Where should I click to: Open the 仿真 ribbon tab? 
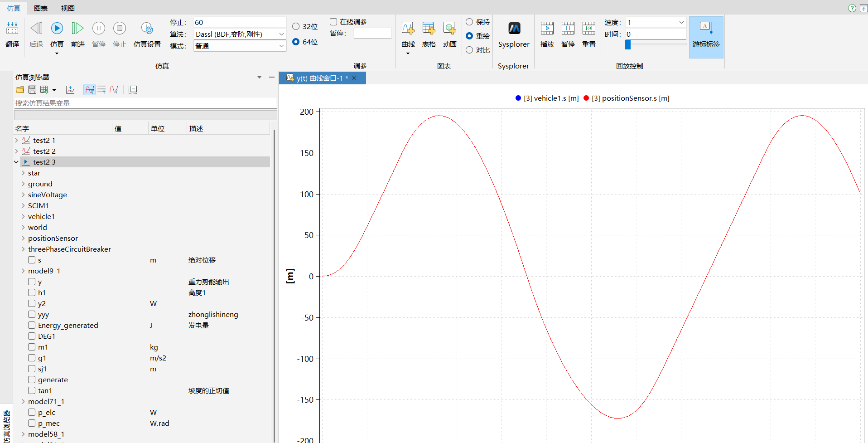[x=13, y=8]
